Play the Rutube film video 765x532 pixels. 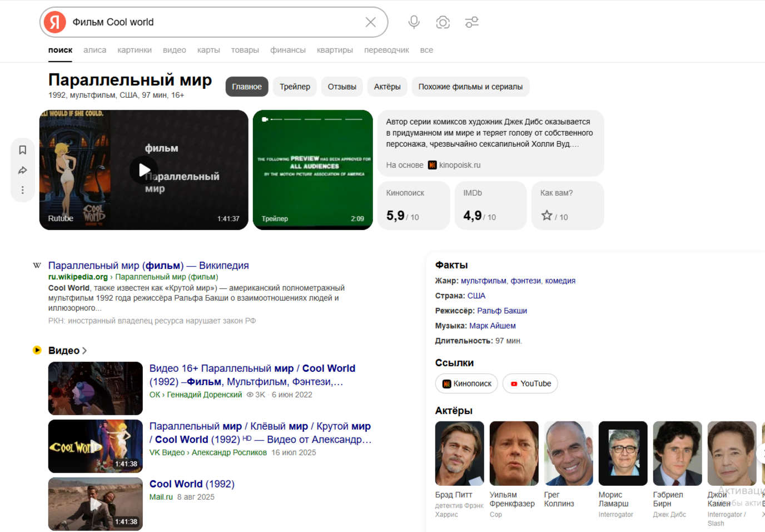[x=144, y=170]
